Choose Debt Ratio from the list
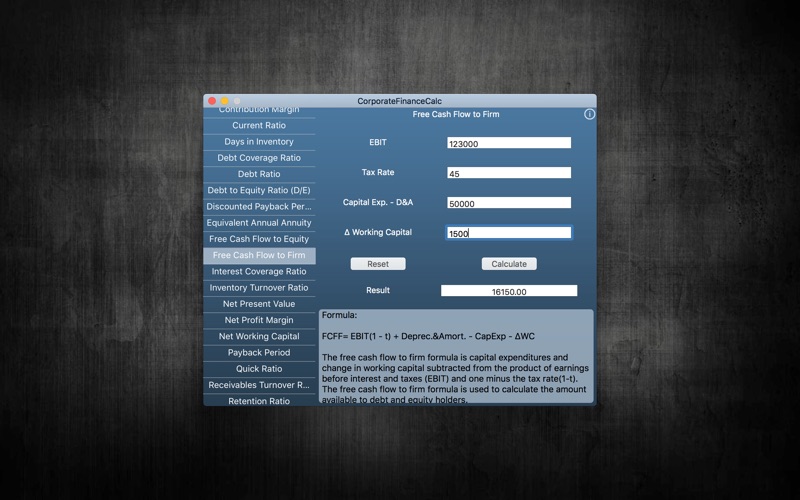This screenshot has height=500, width=800. coord(259,174)
